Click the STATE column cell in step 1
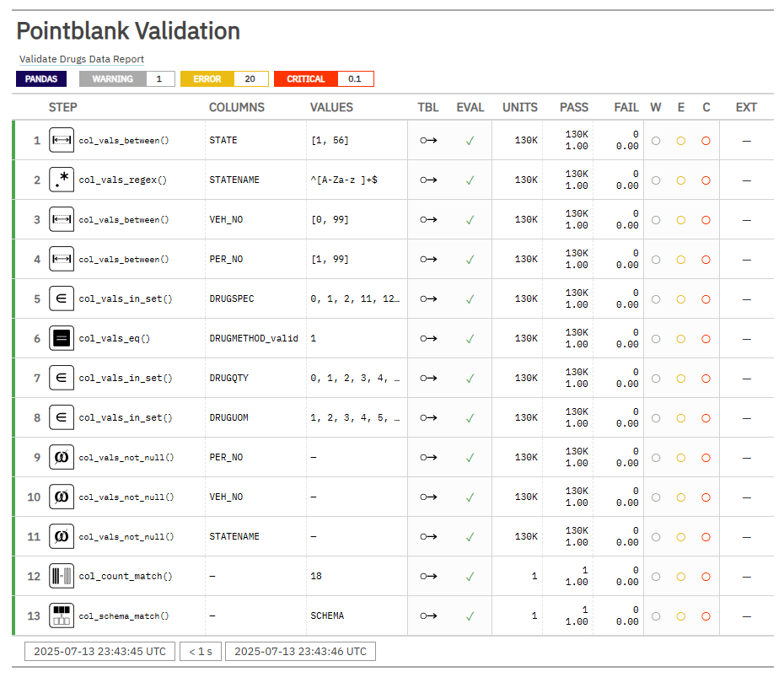 [223, 141]
